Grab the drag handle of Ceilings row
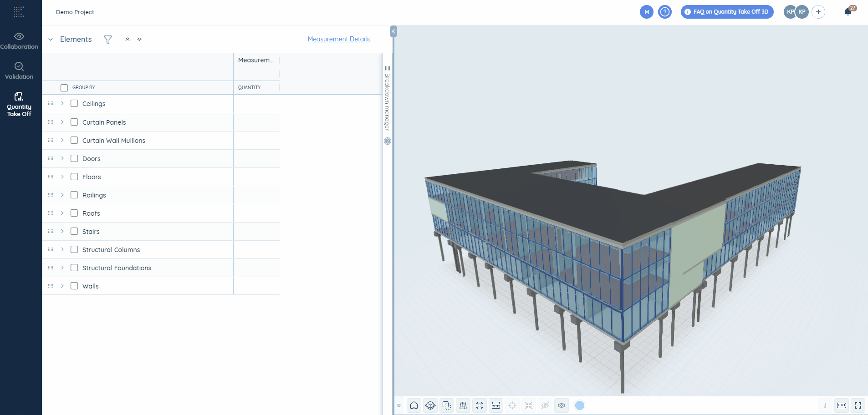 pos(51,103)
